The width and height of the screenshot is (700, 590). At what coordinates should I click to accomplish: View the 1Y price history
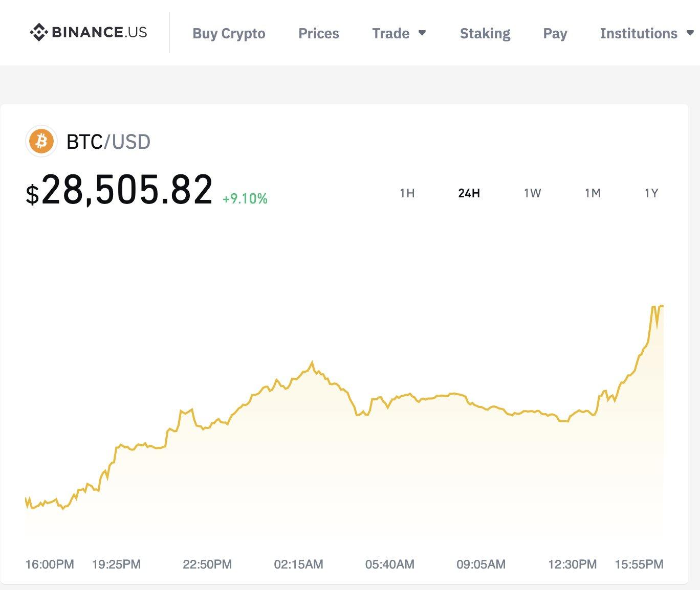[651, 193]
